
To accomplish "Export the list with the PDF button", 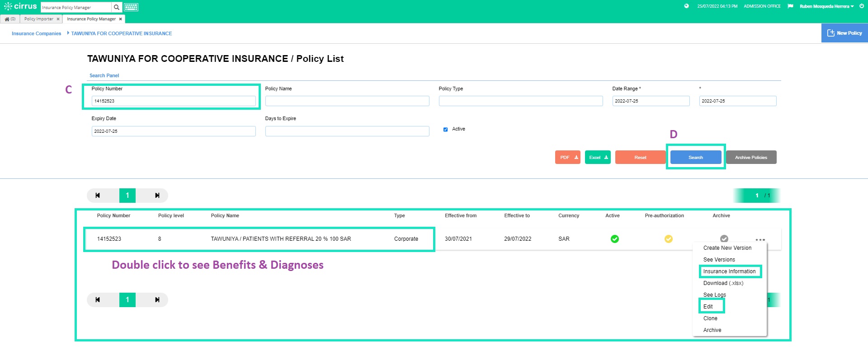I will (568, 157).
